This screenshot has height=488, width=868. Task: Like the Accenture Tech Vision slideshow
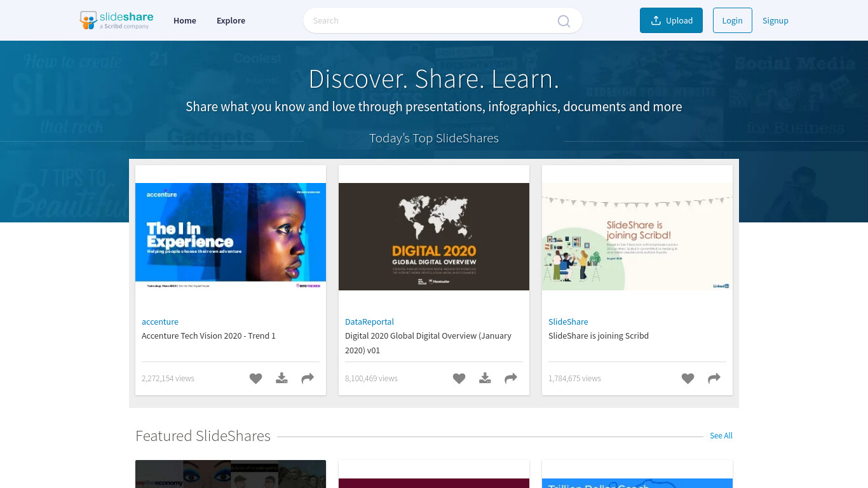(x=255, y=378)
